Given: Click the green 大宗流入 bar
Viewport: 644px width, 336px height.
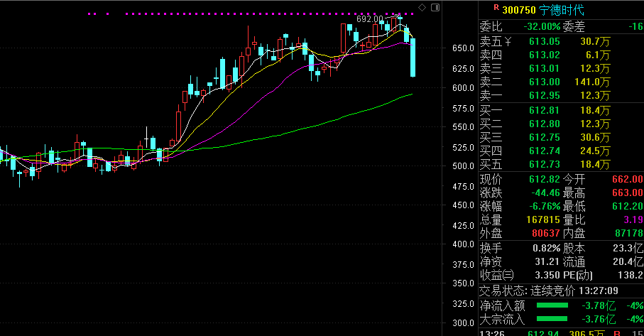Looking at the screenshot, I should pyautogui.click(x=552, y=319).
